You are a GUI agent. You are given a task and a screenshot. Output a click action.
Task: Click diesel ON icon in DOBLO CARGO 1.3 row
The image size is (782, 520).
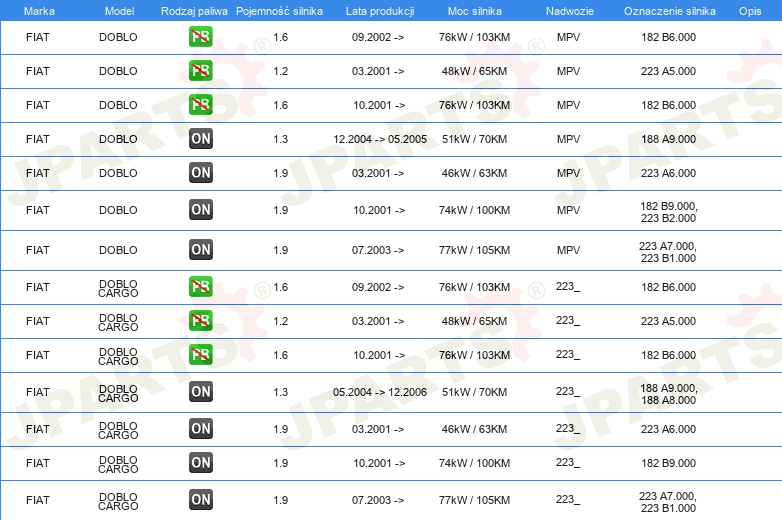pos(200,391)
